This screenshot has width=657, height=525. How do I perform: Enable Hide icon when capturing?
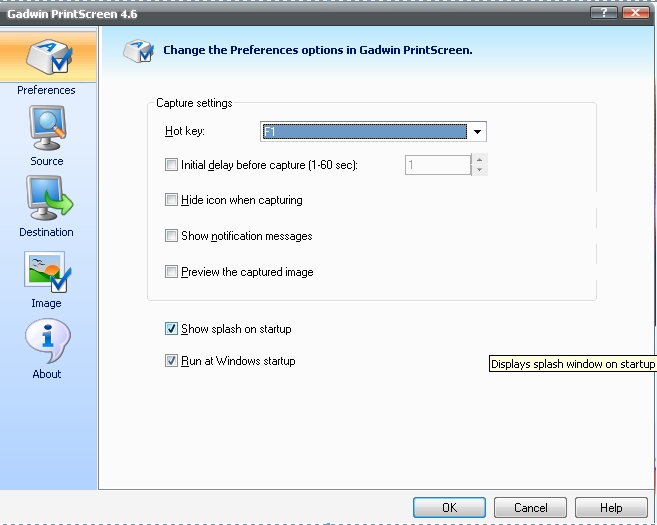pos(171,199)
